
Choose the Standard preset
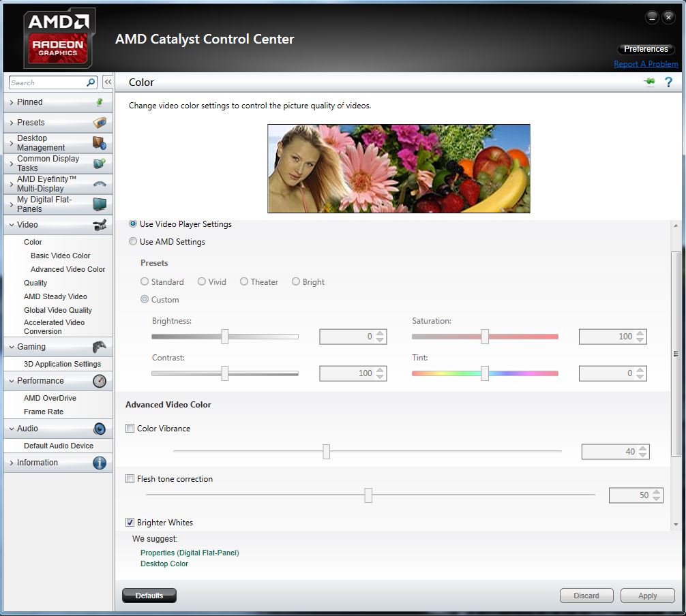pos(145,281)
